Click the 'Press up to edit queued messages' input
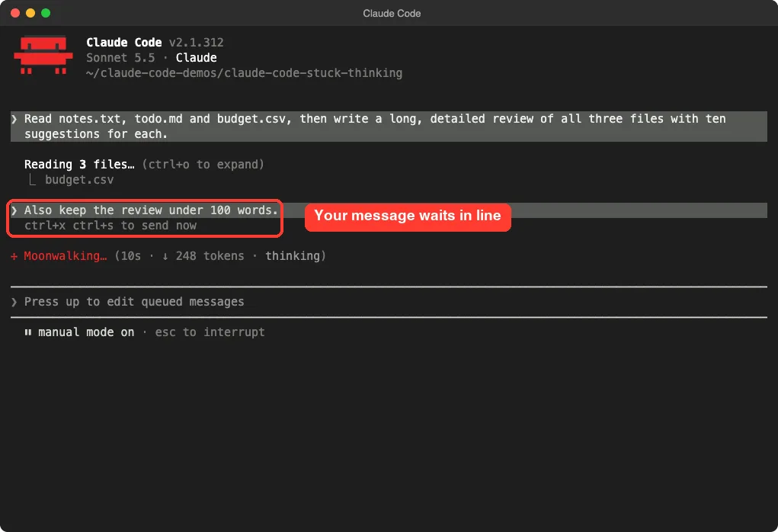The image size is (778, 532). pyautogui.click(x=389, y=302)
